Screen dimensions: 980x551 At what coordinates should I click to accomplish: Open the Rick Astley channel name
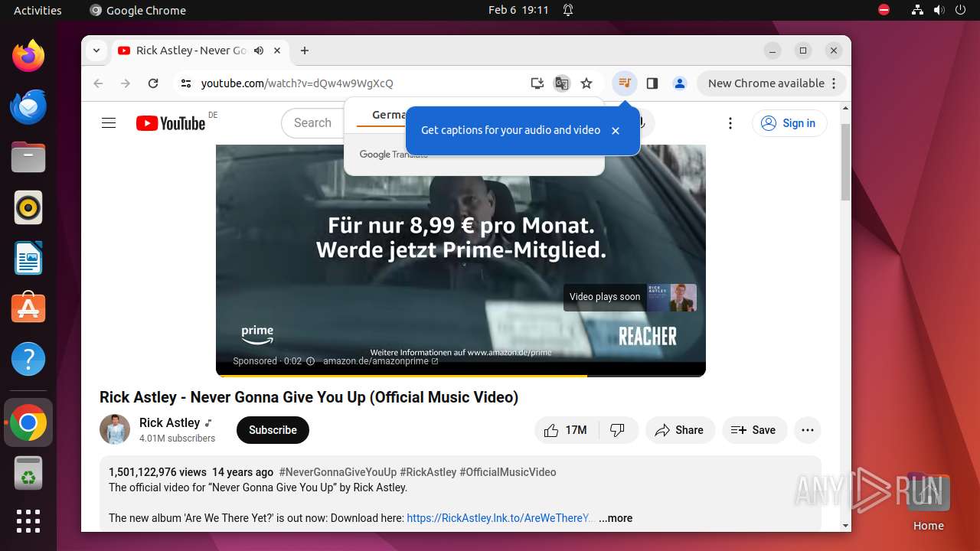pos(169,422)
